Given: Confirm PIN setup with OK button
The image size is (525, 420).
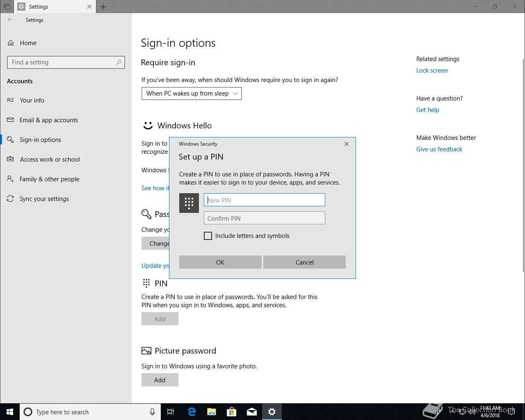Looking at the screenshot, I should coord(220,262).
